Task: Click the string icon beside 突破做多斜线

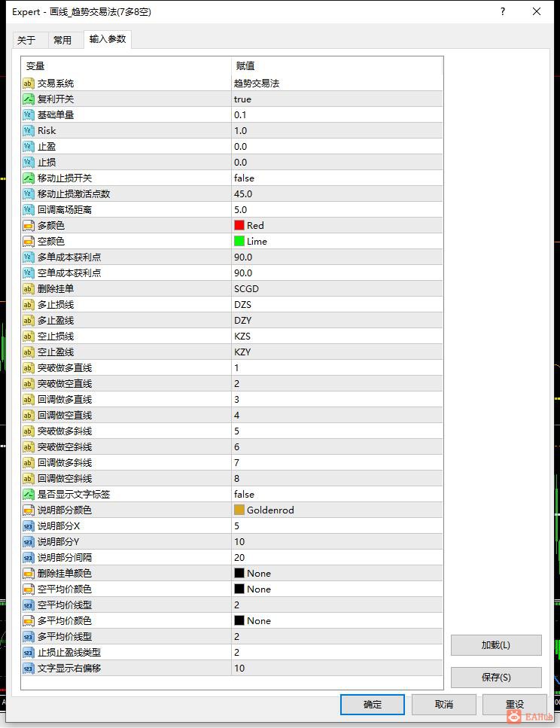Action: coord(29,431)
